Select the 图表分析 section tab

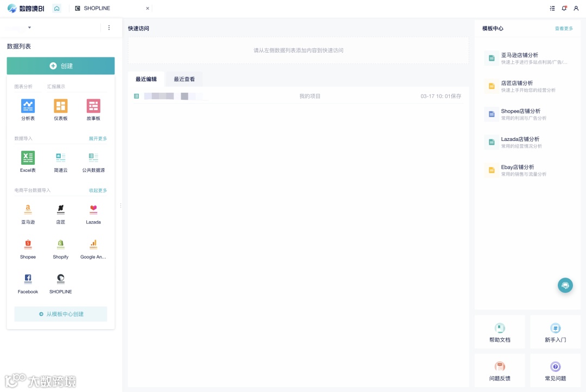click(x=23, y=87)
